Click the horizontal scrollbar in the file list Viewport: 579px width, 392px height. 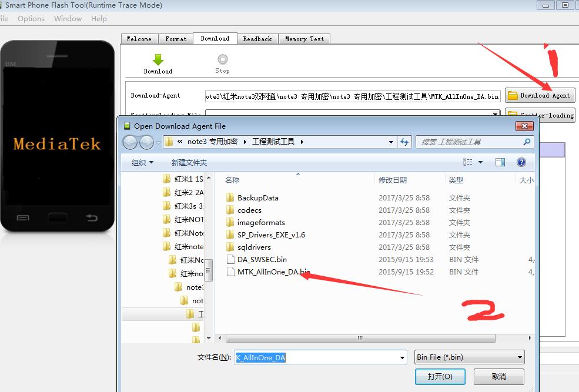(x=359, y=339)
